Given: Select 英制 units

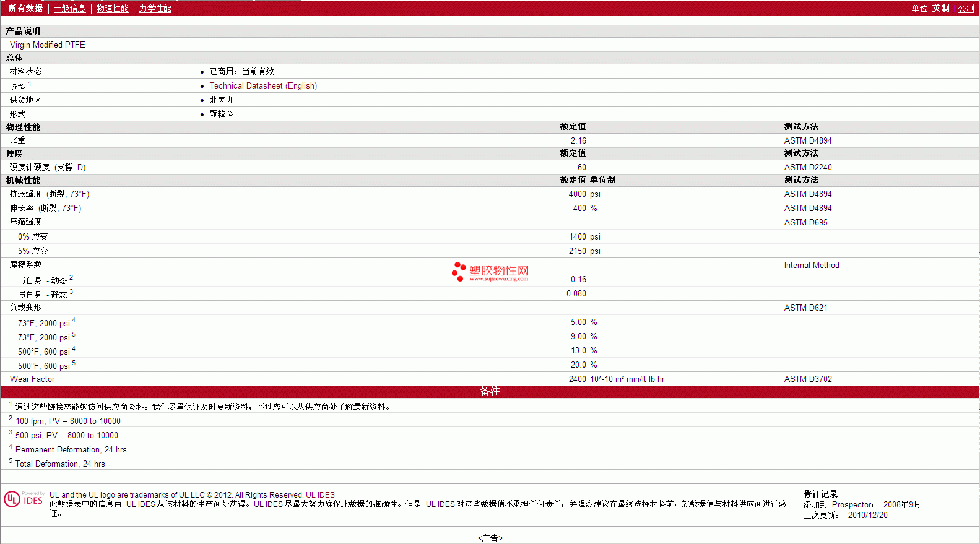Looking at the screenshot, I should click(x=941, y=8).
